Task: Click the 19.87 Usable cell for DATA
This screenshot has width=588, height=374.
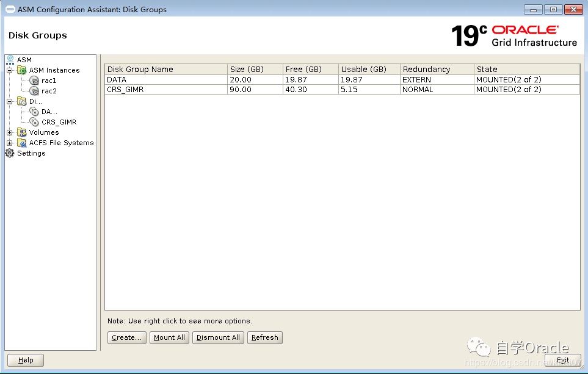Action: tap(369, 79)
